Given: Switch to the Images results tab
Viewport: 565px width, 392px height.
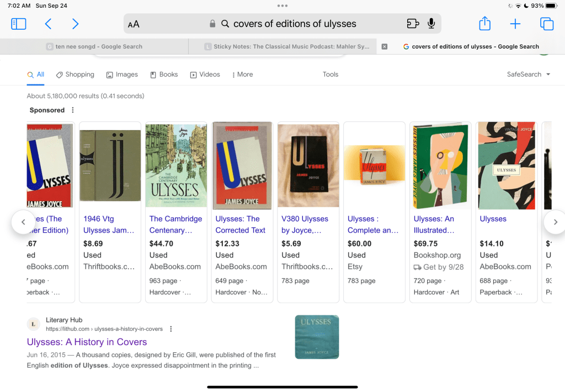Looking at the screenshot, I should 122,74.
